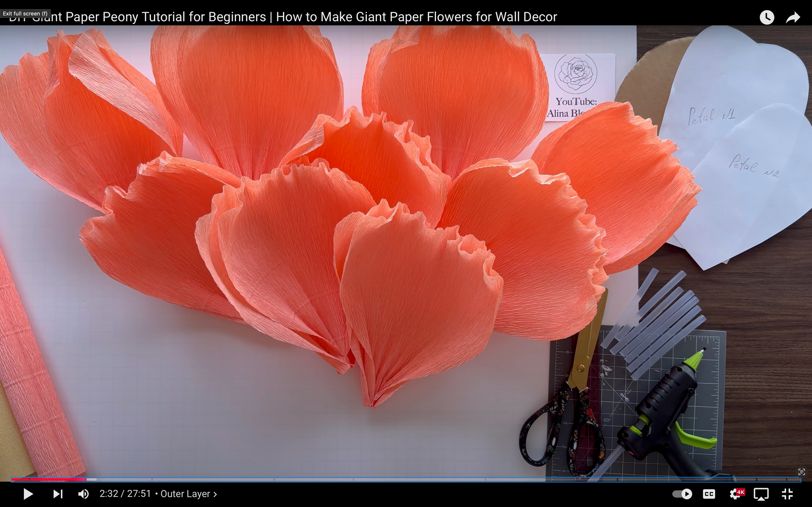This screenshot has height=507, width=812.
Task: Toggle autoplay off
Action: tap(682, 494)
